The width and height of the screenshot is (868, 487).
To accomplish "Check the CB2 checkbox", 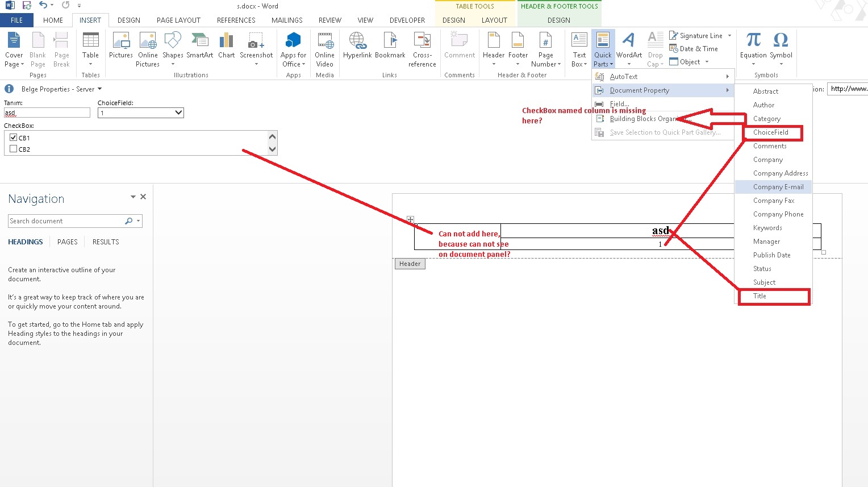I will (x=13, y=149).
